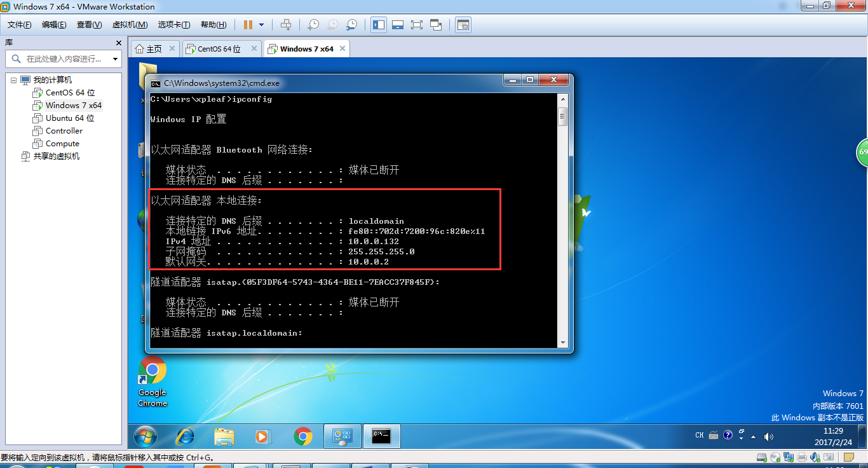Image resolution: width=868 pixels, height=468 pixels.
Task: Click the CH language indicator in tray
Action: (x=700, y=436)
